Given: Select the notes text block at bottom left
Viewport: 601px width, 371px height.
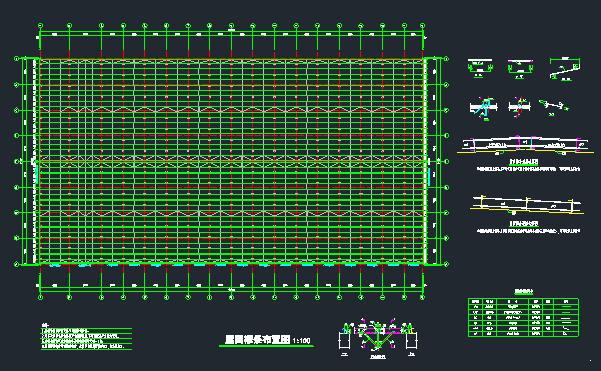Looking at the screenshot, I should (x=87, y=337).
